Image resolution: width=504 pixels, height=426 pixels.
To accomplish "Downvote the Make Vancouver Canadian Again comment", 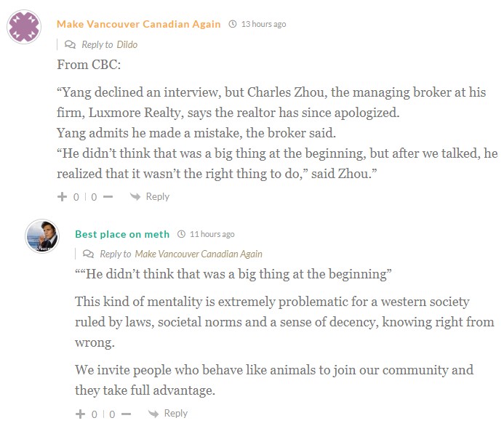I will (108, 197).
